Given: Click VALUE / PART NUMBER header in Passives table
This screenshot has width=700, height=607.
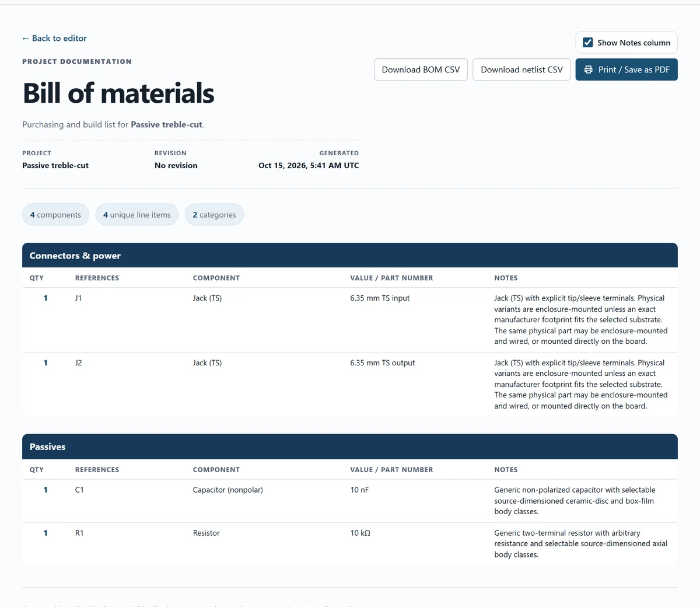Looking at the screenshot, I should click(391, 470).
